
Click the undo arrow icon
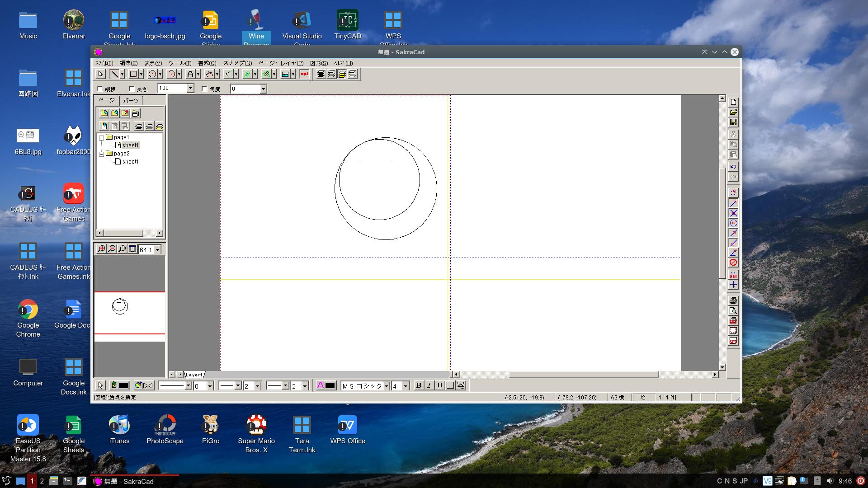point(733,167)
